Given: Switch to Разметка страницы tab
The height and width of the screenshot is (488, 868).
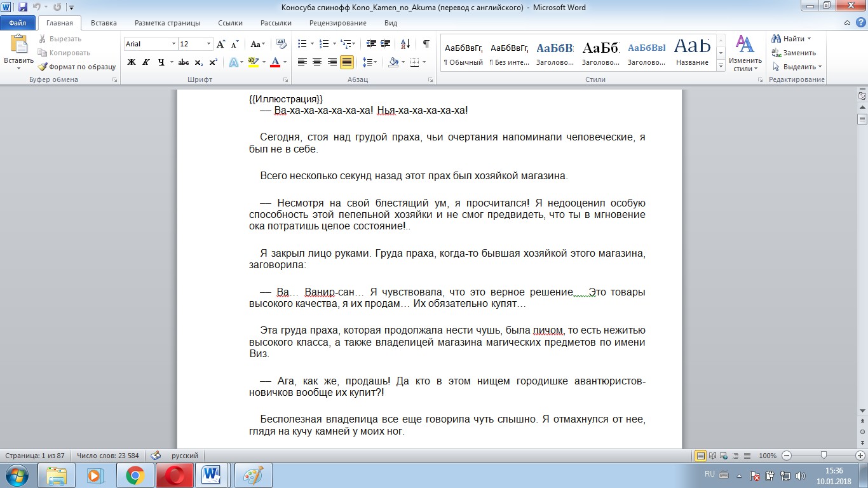Looking at the screenshot, I should coord(167,23).
